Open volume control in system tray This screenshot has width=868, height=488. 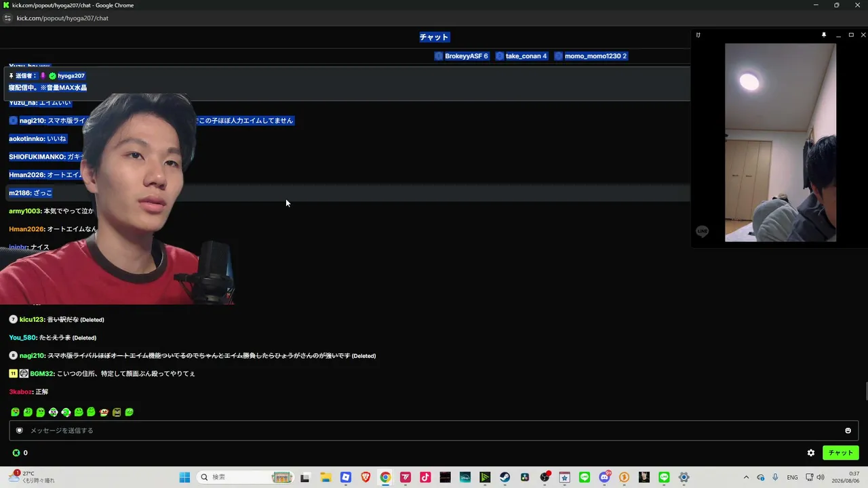pos(821,477)
